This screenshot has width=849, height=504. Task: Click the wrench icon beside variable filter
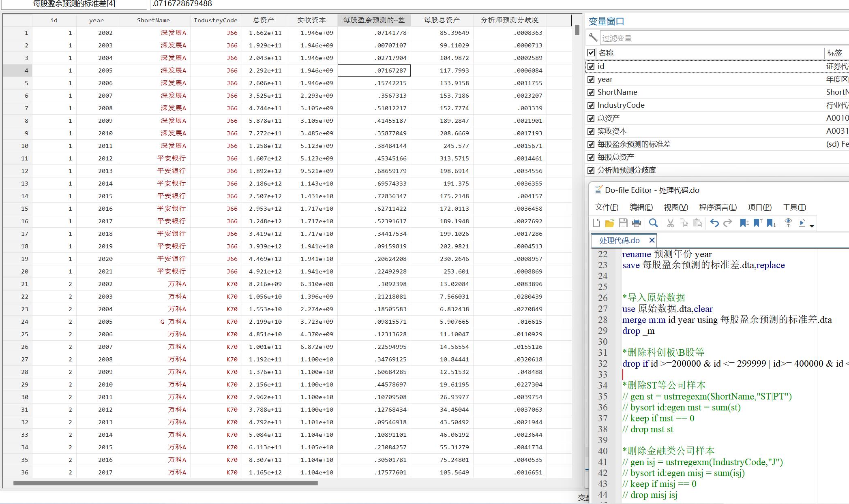coord(593,37)
